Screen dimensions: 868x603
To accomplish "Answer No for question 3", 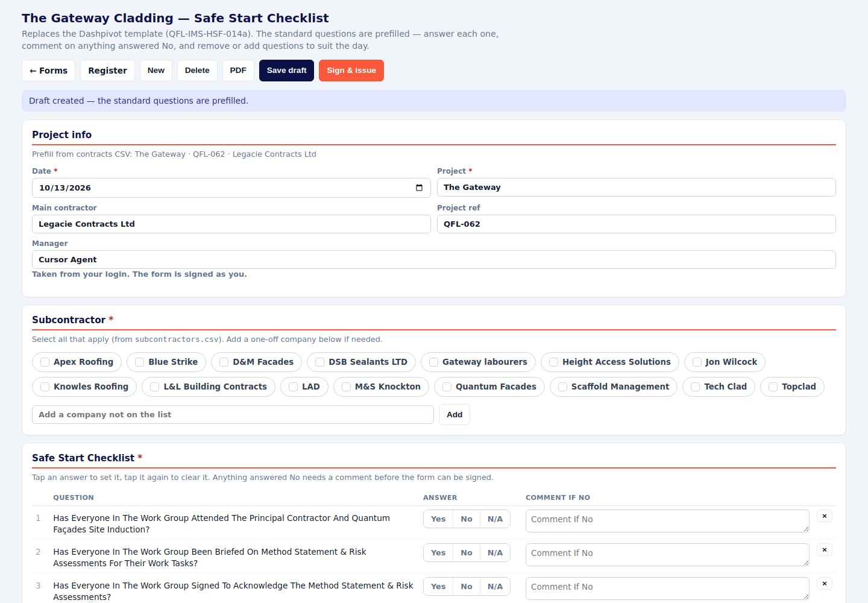I will [x=467, y=587].
